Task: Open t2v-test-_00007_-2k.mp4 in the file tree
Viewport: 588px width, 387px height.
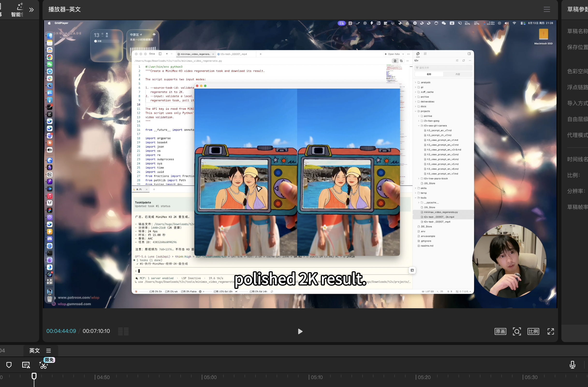Action: click(439, 217)
